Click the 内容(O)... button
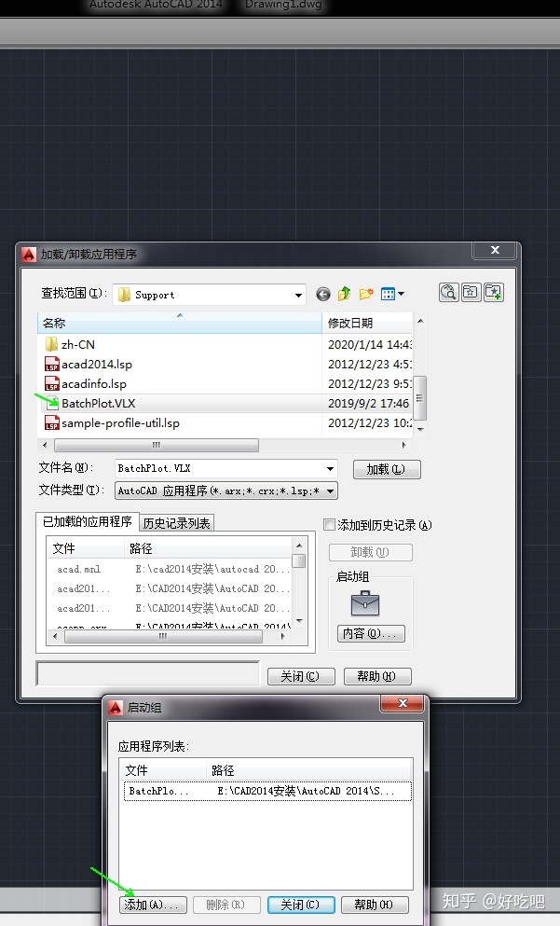560x926 pixels. [x=371, y=634]
